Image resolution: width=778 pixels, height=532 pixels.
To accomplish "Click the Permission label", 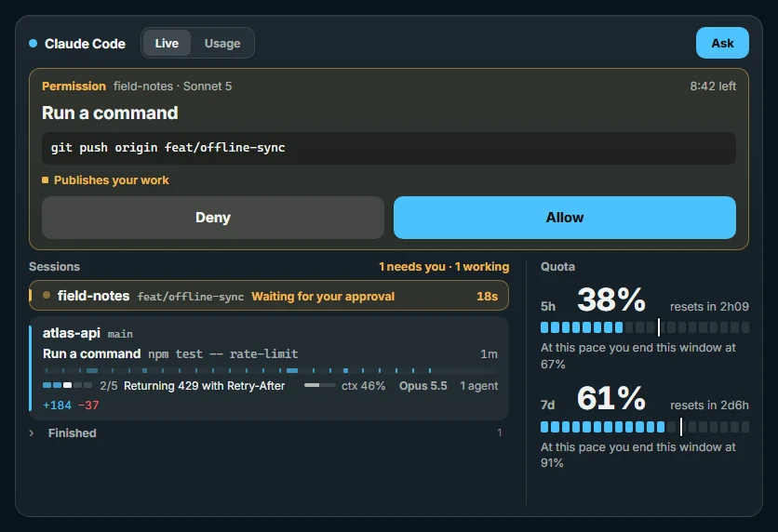I will tap(74, 86).
